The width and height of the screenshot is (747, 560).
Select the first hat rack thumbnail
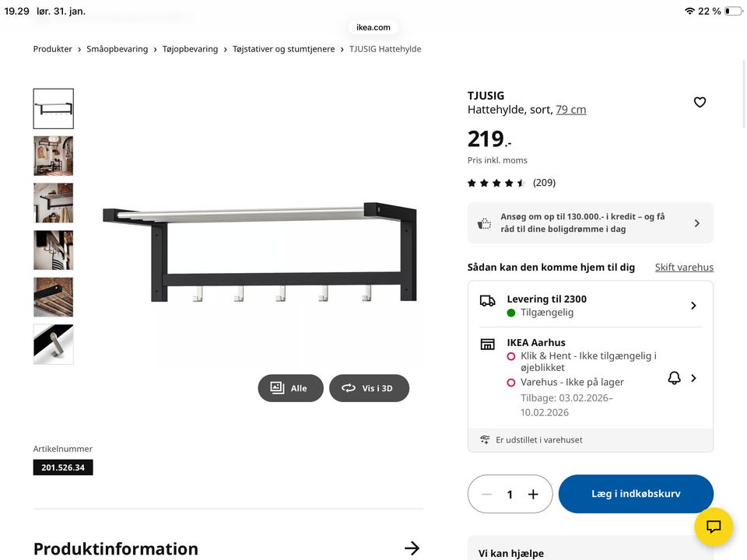tap(53, 108)
